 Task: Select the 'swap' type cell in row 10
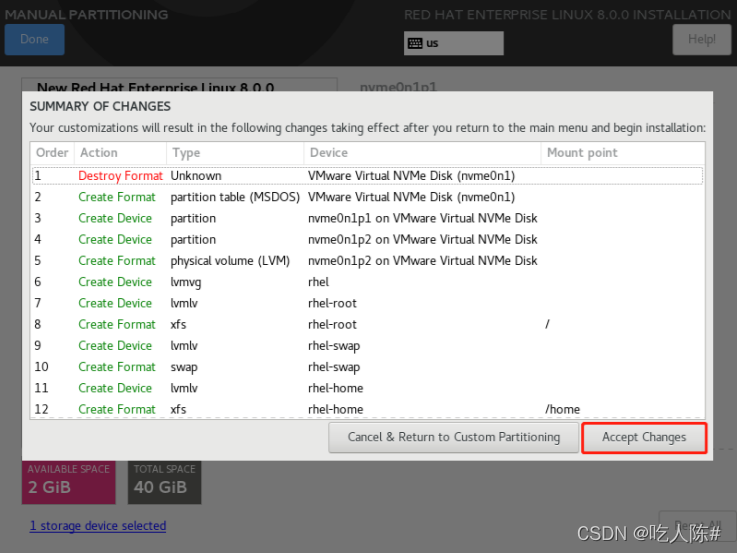184,367
